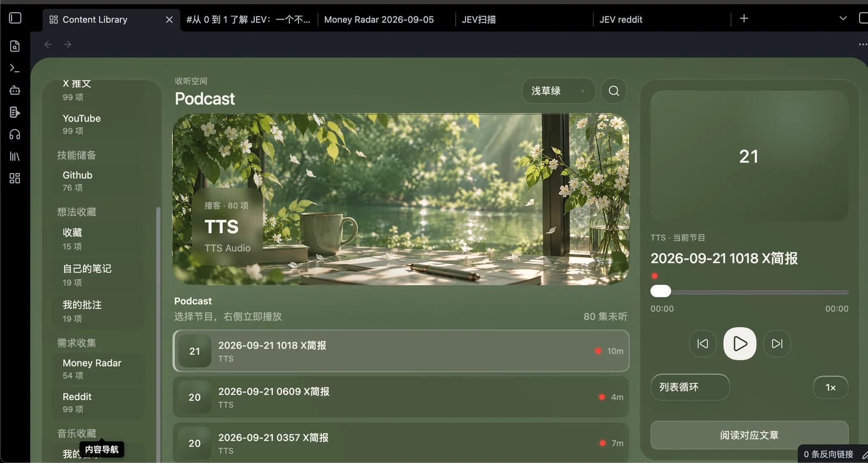Open the search magnifier button
868x463 pixels.
[x=614, y=91]
